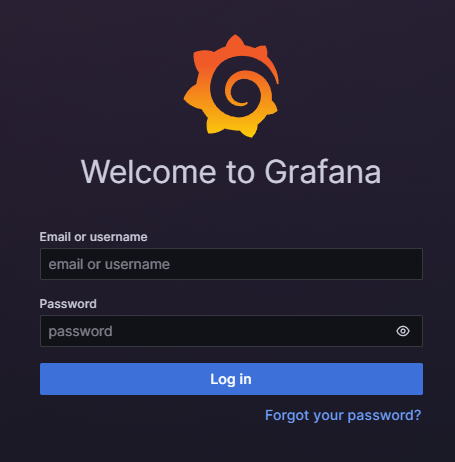Start password recovery via forgot link

click(343, 415)
